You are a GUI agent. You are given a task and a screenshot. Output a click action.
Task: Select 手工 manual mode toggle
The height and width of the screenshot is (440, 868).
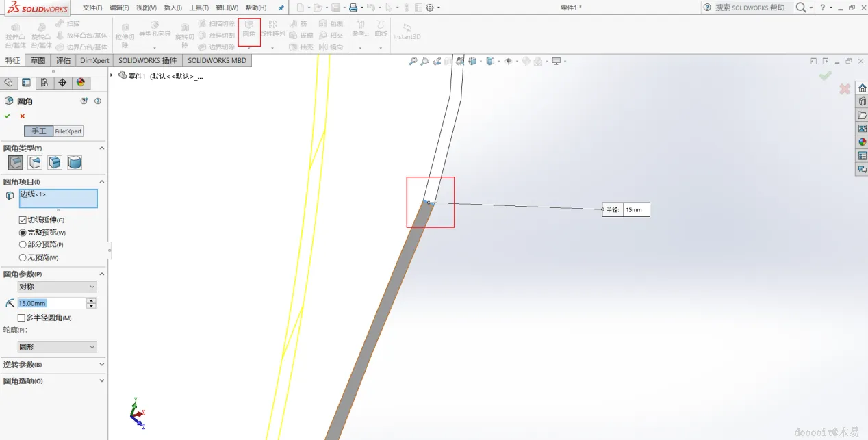point(39,131)
